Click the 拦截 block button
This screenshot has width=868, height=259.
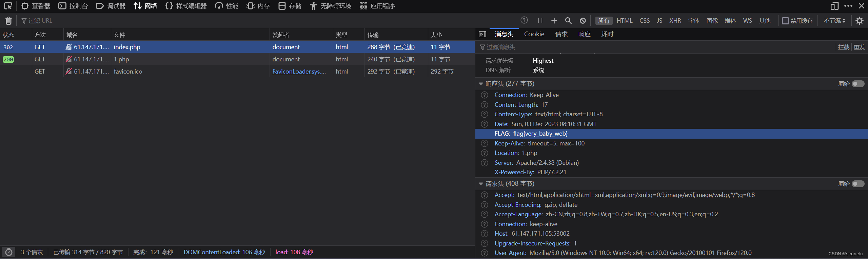(x=844, y=47)
